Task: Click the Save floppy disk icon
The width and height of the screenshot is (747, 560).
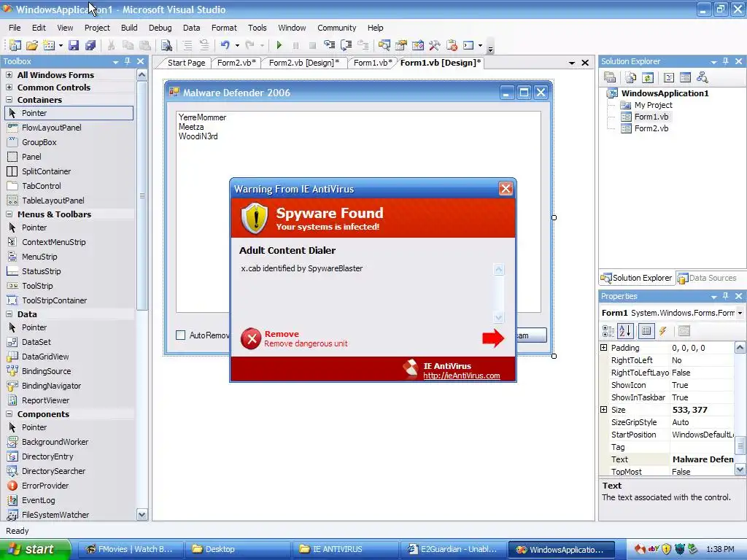Action: [74, 45]
